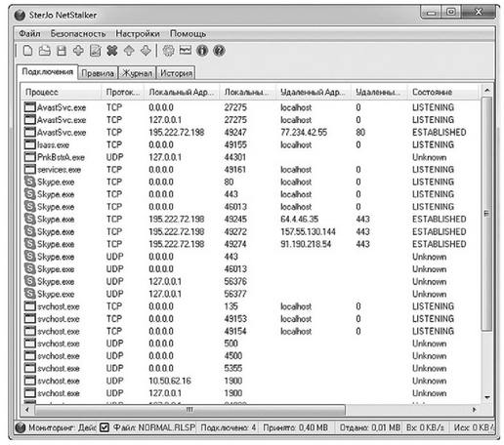Switch to the Подключения tab

pyautogui.click(x=48, y=72)
